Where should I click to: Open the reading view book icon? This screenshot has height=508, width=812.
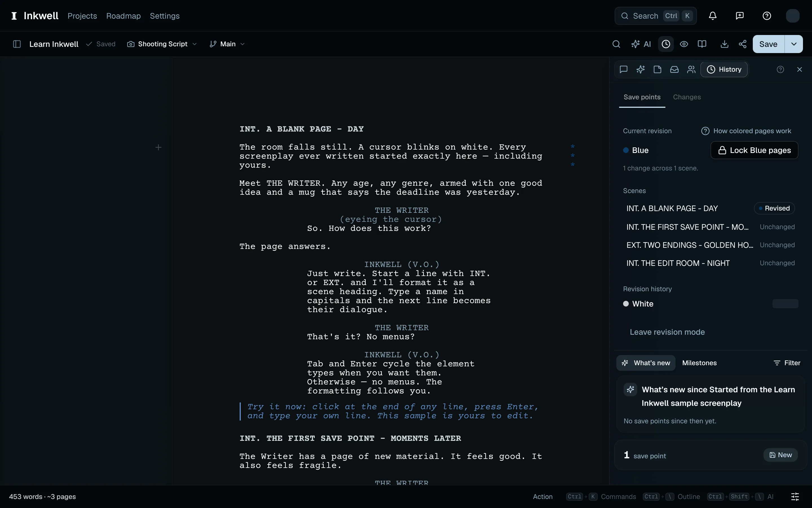[702, 44]
